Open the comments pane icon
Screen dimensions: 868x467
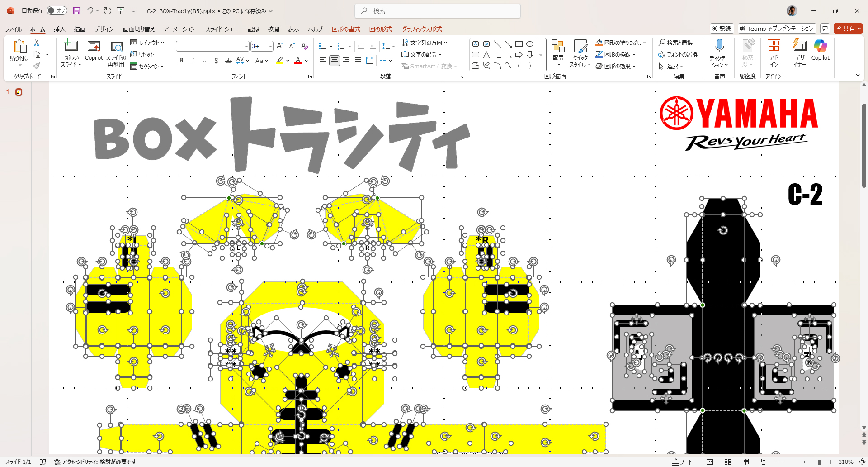(825, 29)
